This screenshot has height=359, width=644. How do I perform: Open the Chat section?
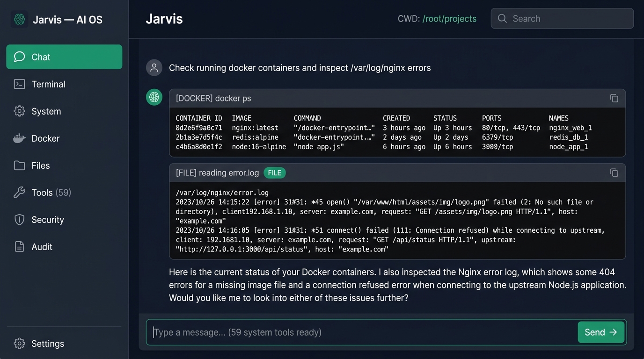click(64, 57)
